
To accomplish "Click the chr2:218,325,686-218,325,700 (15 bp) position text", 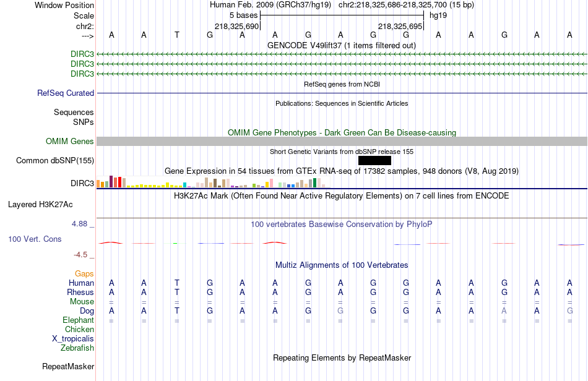I will tap(406, 5).
